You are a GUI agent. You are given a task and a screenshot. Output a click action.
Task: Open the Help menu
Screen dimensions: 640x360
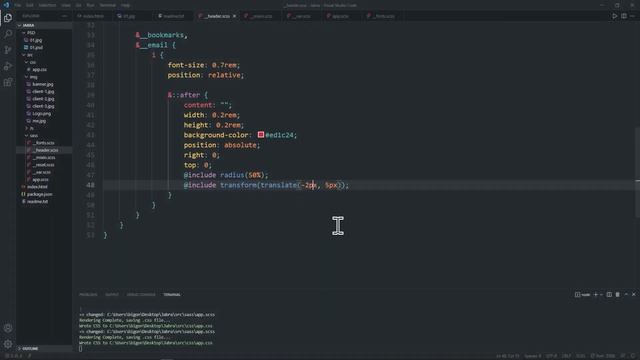click(x=125, y=5)
